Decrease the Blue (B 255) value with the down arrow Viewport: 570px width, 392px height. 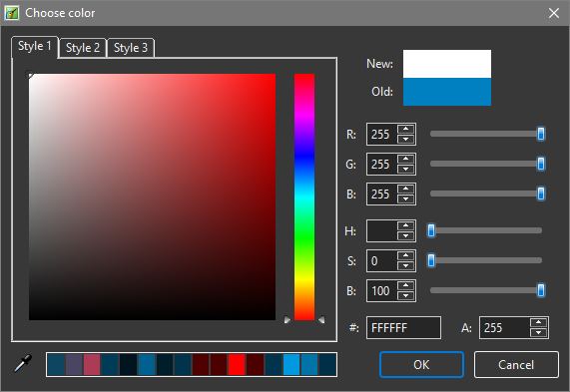405,199
